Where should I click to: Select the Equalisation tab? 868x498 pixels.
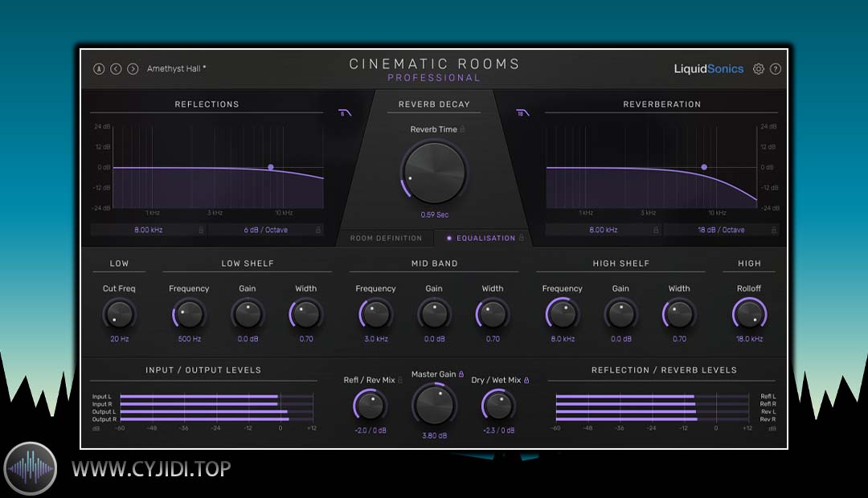(484, 239)
